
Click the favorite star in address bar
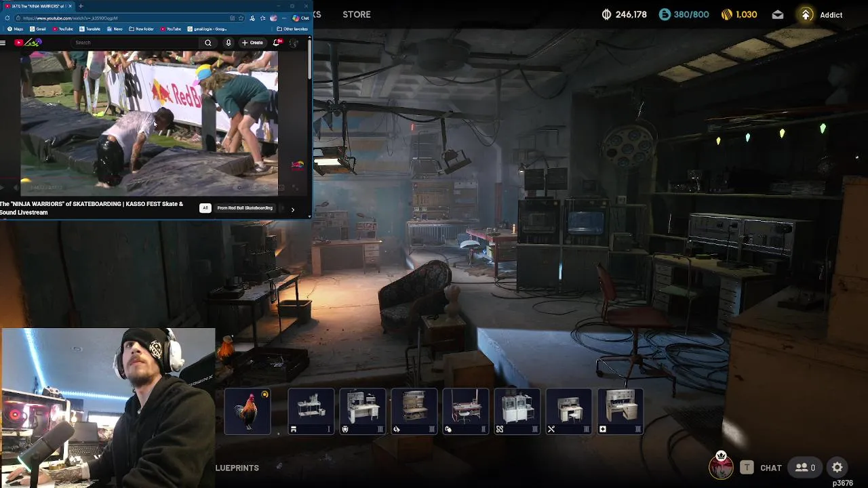(241, 18)
